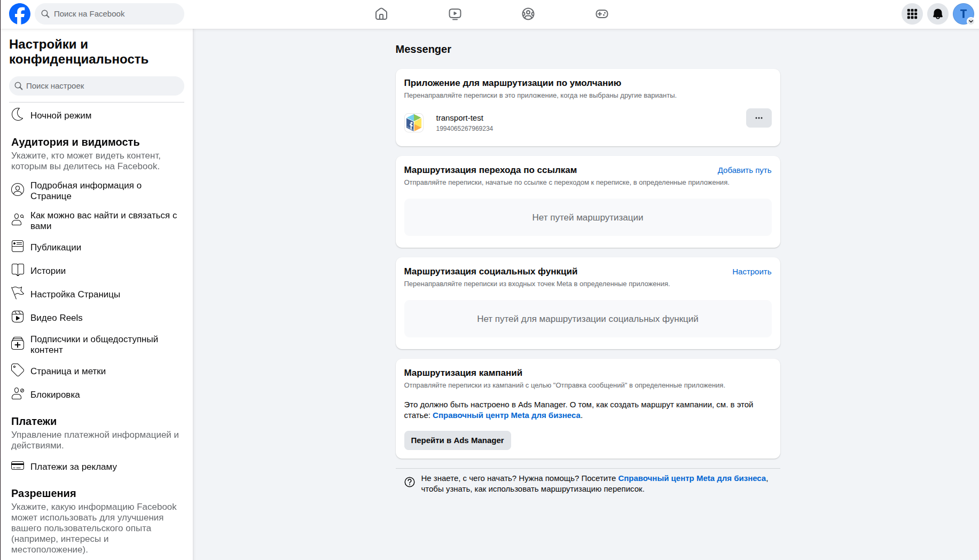The width and height of the screenshot is (979, 560).
Task: Click the Перейти в Ads Manager button
Action: pyautogui.click(x=457, y=440)
